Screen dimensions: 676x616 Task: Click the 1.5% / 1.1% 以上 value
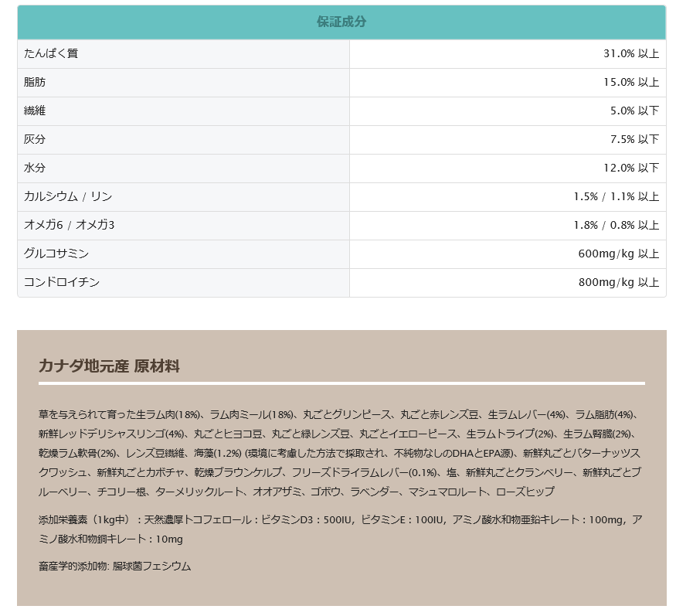point(616,196)
